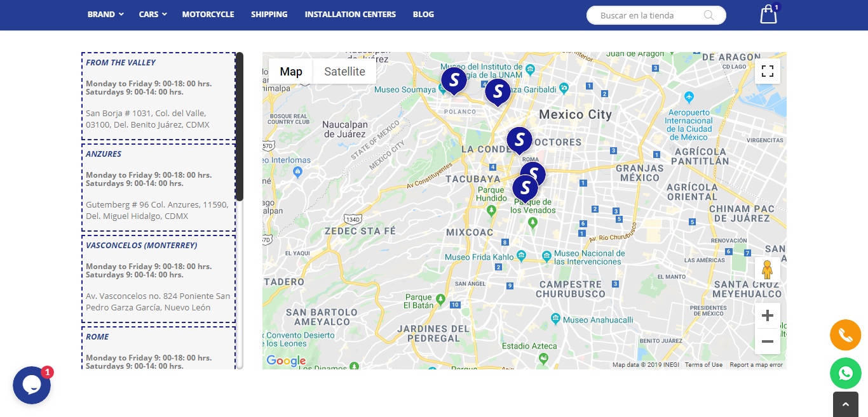Switch the map to Map view
Screen dimensions: 868x417
[291, 71]
